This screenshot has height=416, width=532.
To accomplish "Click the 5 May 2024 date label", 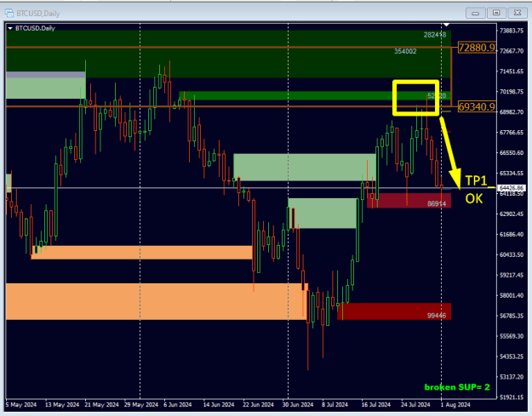I will tap(21, 404).
